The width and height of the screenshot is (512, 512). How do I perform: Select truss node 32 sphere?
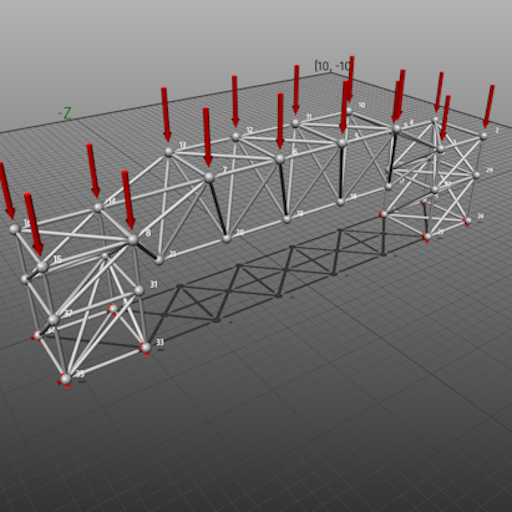pos(53,320)
